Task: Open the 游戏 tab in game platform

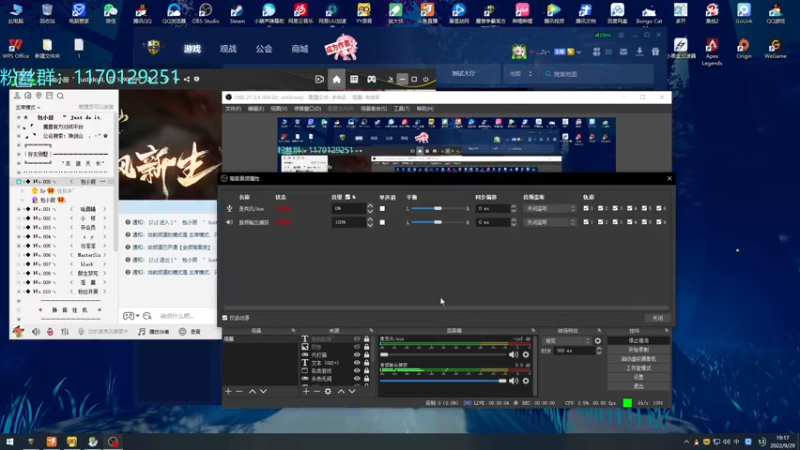Action: [x=192, y=49]
